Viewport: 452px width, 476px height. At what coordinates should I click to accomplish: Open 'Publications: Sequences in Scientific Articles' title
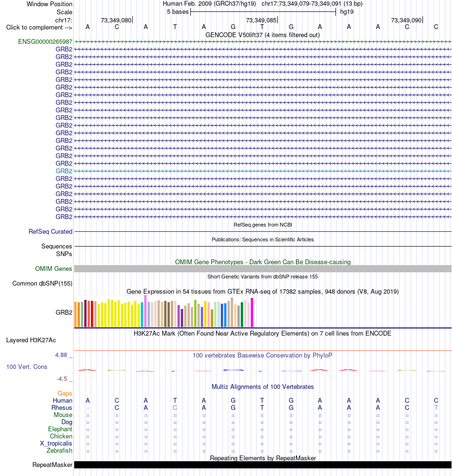coord(263,239)
